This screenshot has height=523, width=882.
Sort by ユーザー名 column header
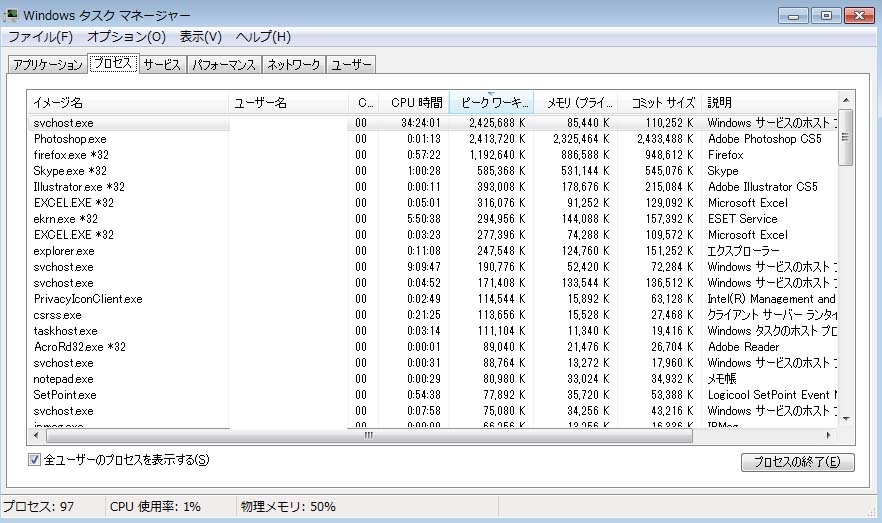[x=289, y=103]
